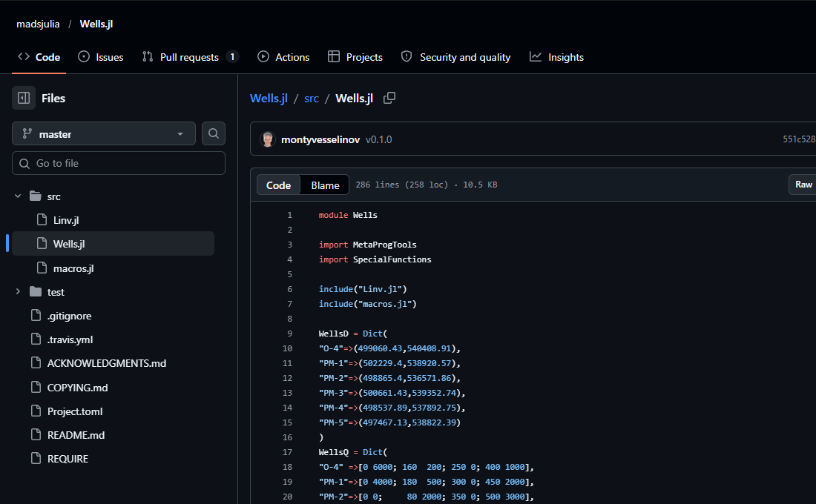Click the Security shield icon
Image resolution: width=816 pixels, height=504 pixels.
[407, 56]
